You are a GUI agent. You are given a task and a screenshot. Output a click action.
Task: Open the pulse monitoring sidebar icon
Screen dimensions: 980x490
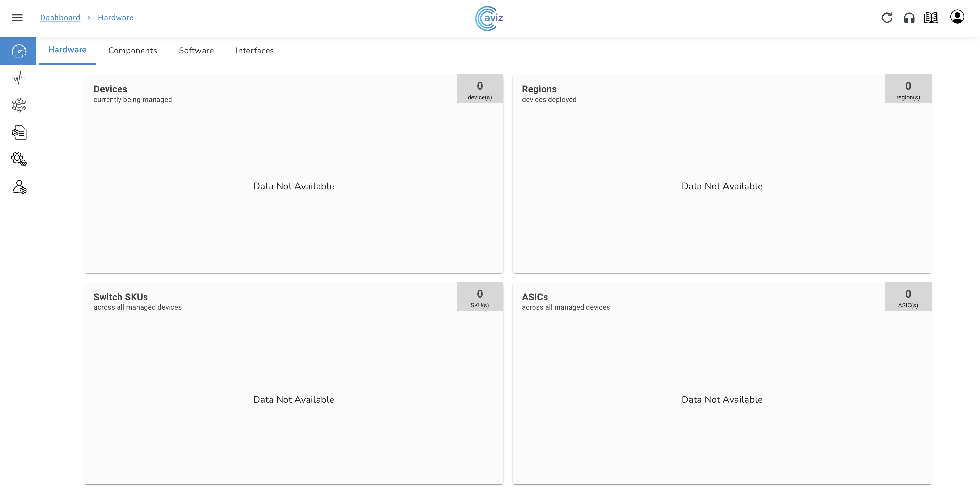coord(19,78)
